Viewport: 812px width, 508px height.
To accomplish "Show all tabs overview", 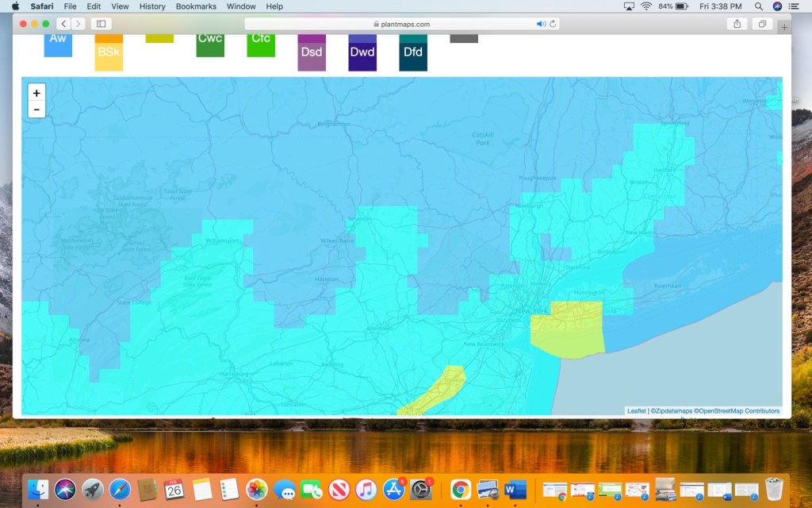I will pos(762,24).
